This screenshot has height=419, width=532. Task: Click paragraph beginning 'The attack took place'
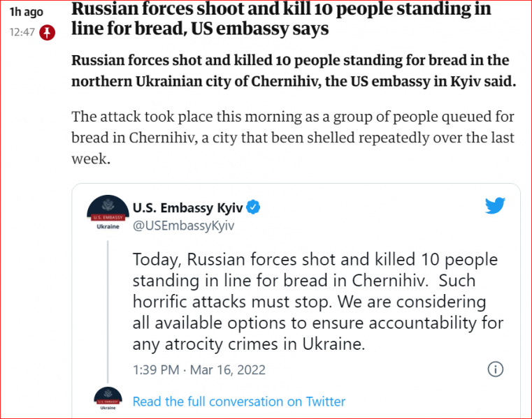(293, 138)
